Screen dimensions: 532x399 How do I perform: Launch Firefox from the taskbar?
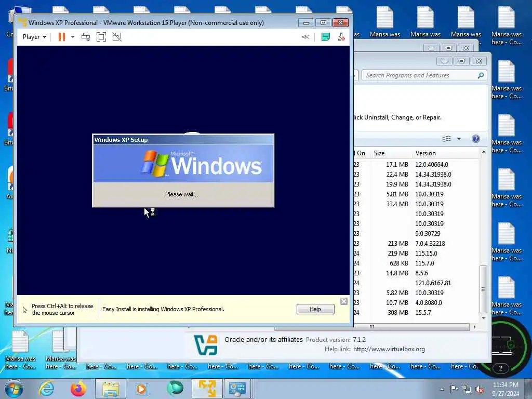coord(78,389)
